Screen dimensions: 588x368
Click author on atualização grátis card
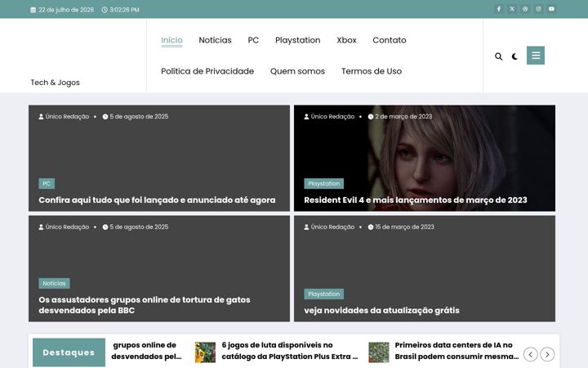coord(329,227)
